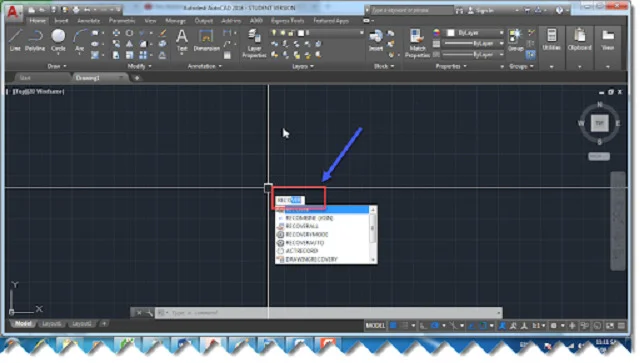Toggle object snap on status bar
This screenshot has height=363, width=640.
click(483, 325)
